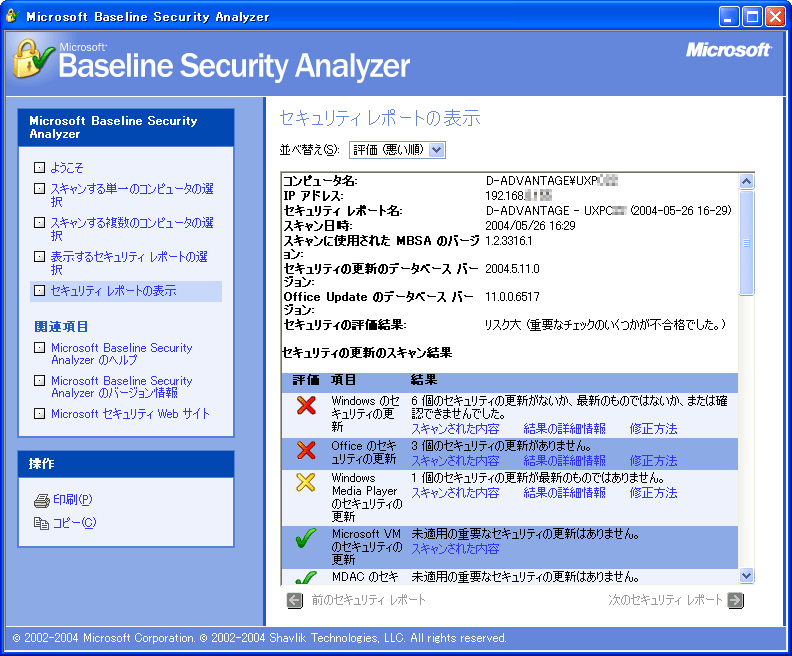Minimize the Baseline Security Analyzer window

tap(728, 17)
